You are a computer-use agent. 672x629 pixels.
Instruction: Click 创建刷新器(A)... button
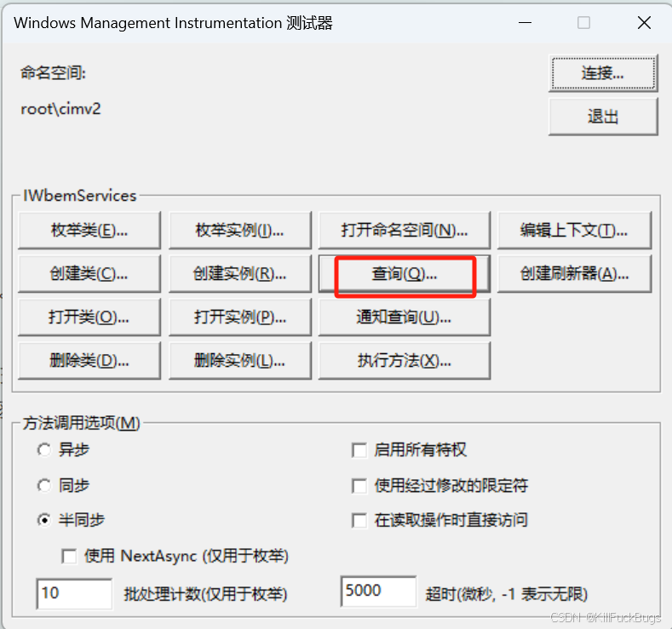click(574, 273)
